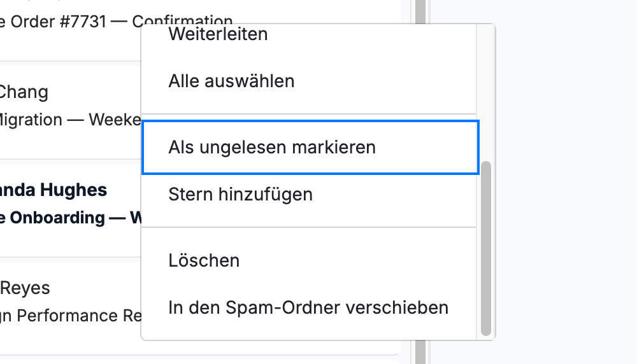Click blank space under Order #7731 subject
Screen dimensions: 637x364
(69, 45)
